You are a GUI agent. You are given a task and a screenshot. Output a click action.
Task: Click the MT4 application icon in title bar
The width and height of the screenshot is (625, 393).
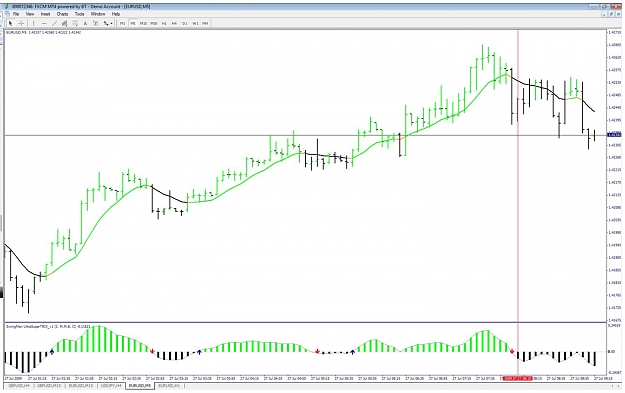coord(8,6)
